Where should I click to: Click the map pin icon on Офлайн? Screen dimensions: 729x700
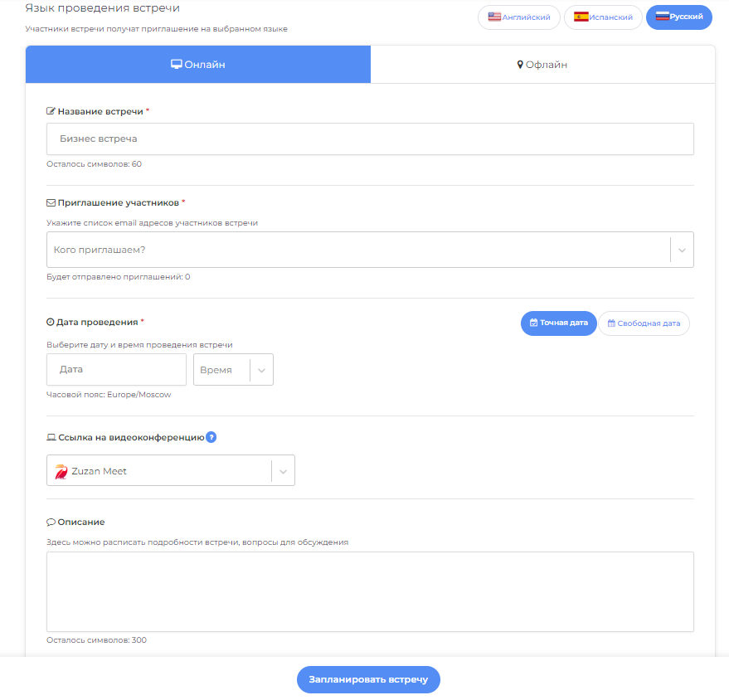pos(520,65)
